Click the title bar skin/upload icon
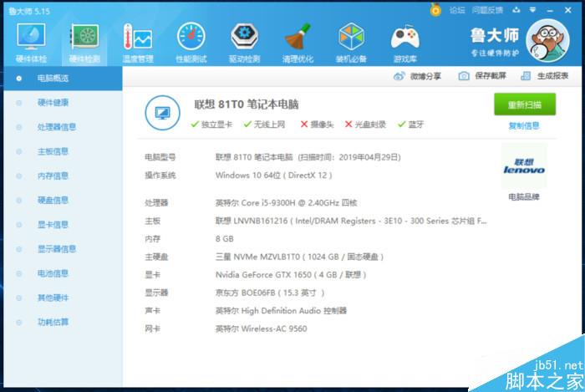The image size is (585, 392). coord(516,10)
